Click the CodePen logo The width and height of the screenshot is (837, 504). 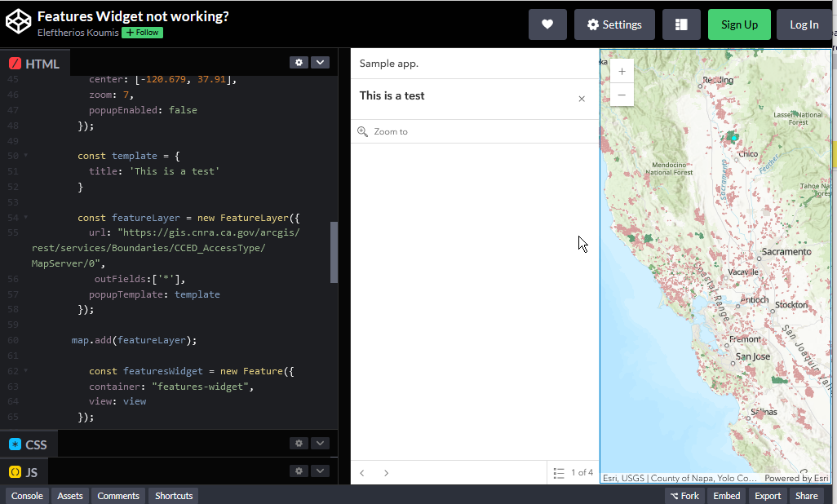(18, 23)
